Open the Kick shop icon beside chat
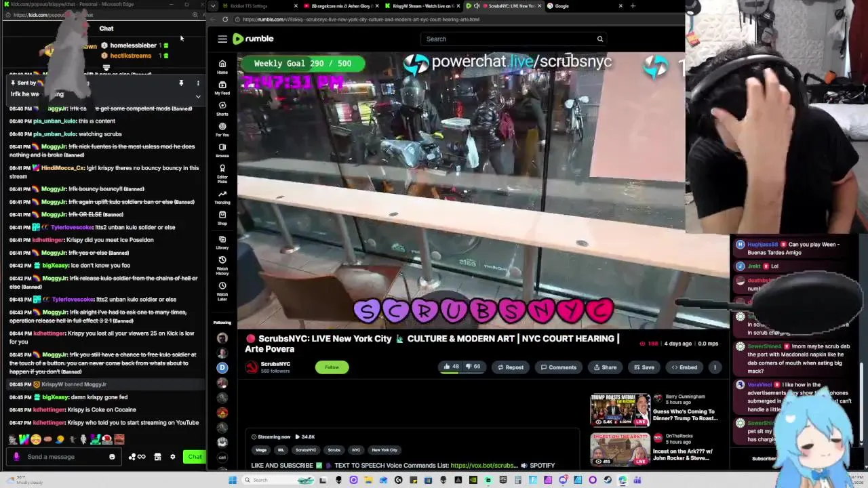The image size is (868, 488). tap(157, 457)
